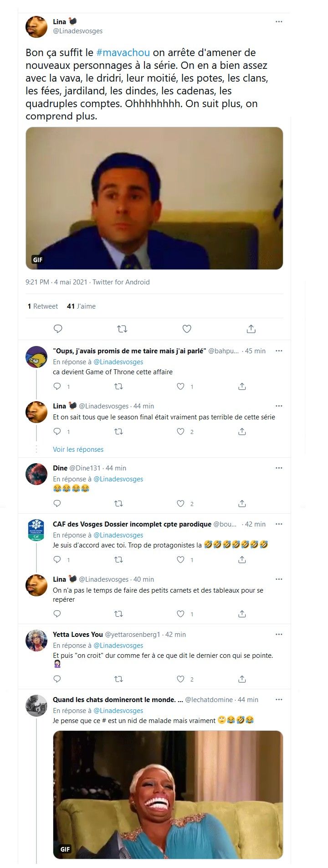Viewport: 328px width, 868px height.
Task: Open more options on Dine's reply
Action: tap(279, 468)
